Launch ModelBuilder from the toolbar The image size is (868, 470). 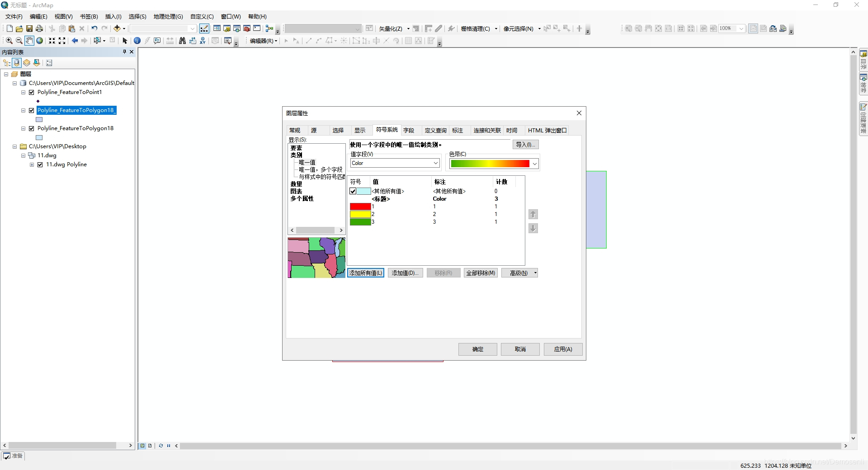tap(269, 28)
